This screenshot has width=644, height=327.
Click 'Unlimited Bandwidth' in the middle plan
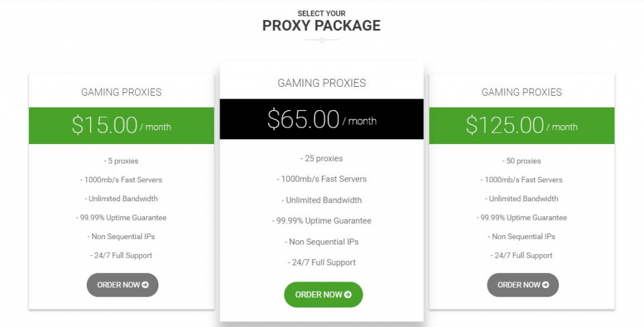coord(321,200)
